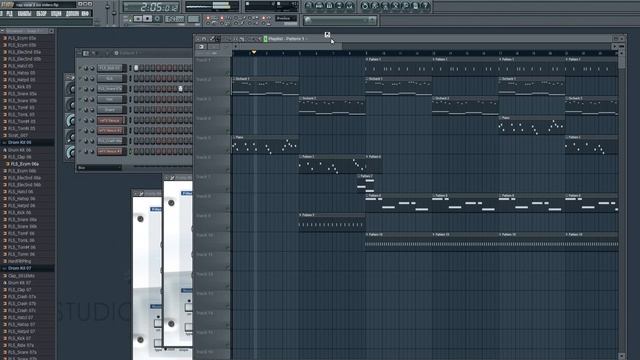Open the mixer shortcut icon

(x=349, y=6)
